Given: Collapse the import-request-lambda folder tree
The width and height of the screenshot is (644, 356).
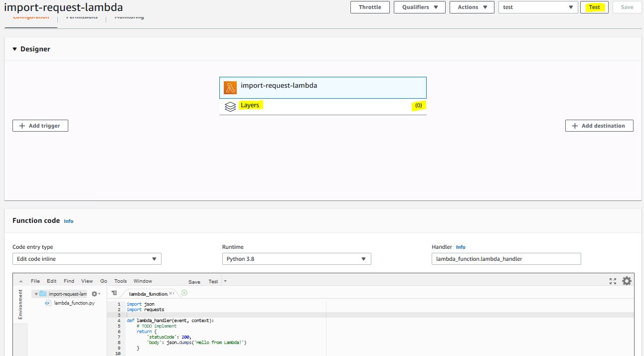Looking at the screenshot, I should point(36,294).
